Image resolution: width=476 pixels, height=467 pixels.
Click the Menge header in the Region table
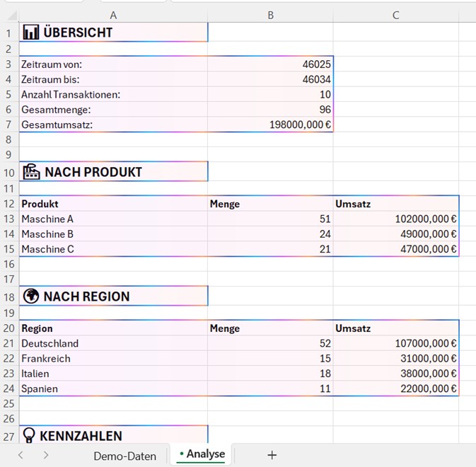coord(270,328)
